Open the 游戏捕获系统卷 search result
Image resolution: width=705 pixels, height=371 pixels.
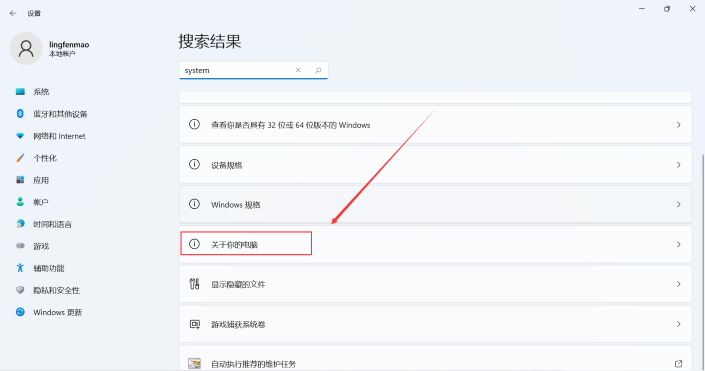coord(435,324)
